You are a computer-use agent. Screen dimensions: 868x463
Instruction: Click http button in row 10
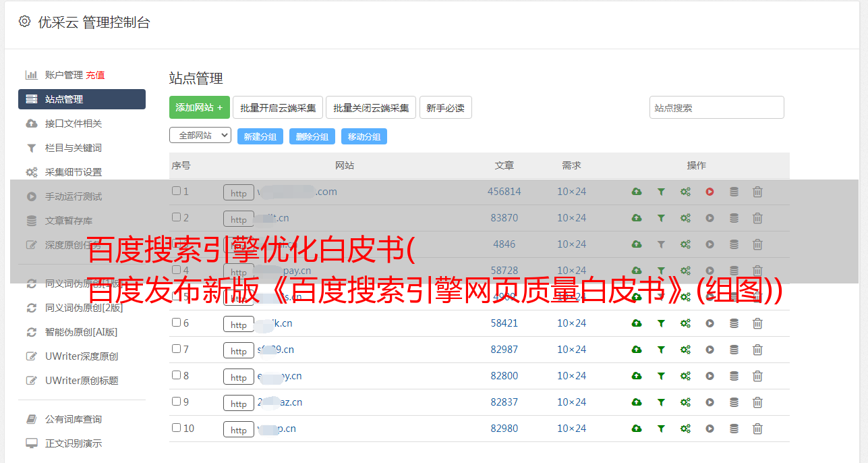tap(239, 429)
